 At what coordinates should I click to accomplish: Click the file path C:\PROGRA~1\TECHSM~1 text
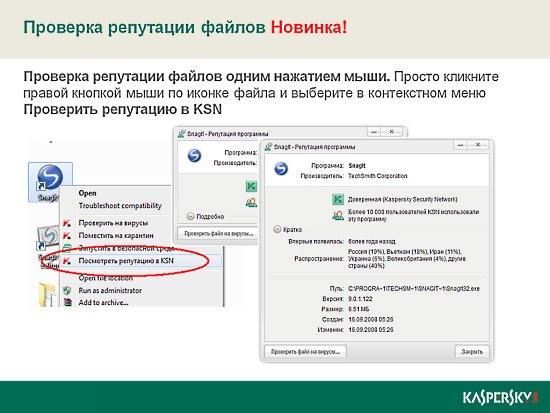point(414,289)
